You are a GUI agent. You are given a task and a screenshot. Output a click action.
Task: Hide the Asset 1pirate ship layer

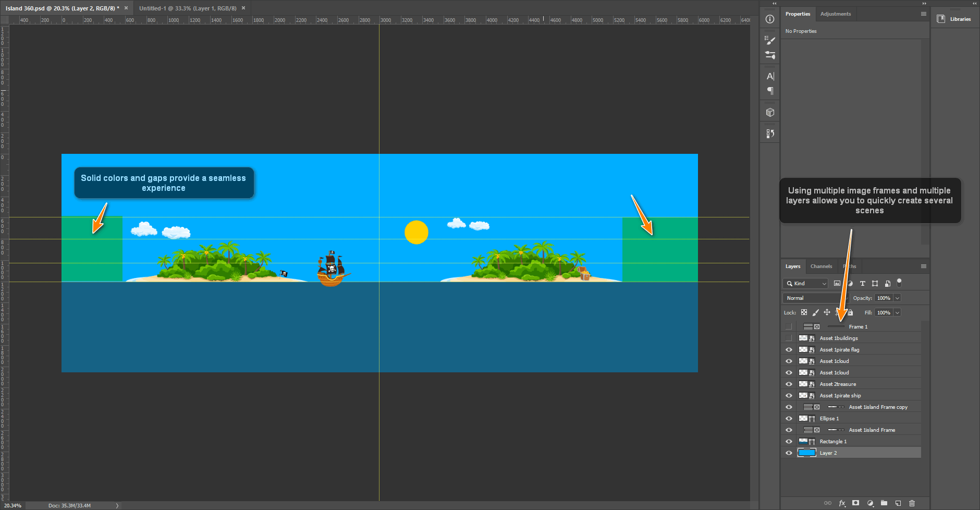(x=789, y=396)
